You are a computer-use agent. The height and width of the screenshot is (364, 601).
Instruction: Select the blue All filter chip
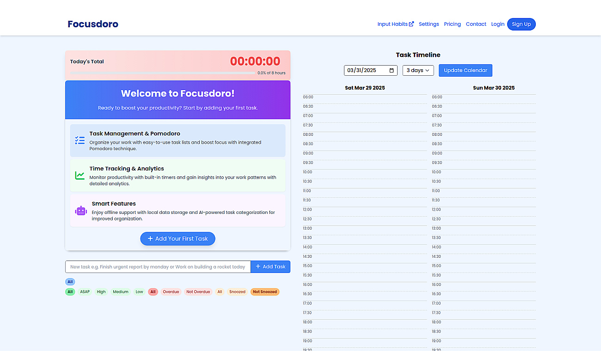tap(70, 282)
